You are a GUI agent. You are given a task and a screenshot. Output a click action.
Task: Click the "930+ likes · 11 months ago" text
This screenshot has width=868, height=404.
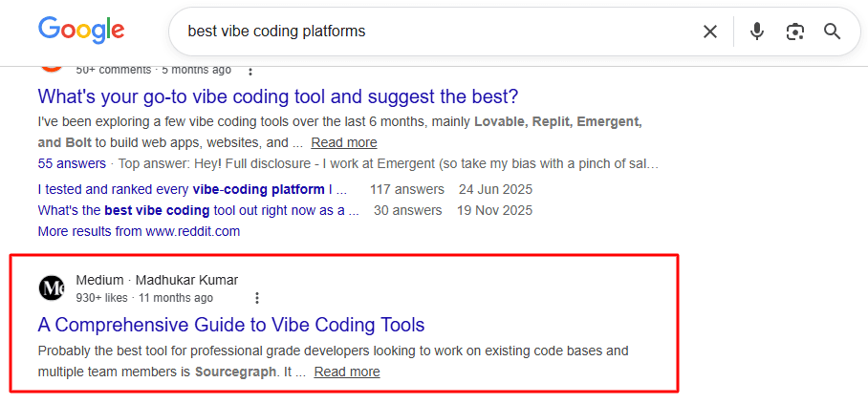[x=144, y=298]
